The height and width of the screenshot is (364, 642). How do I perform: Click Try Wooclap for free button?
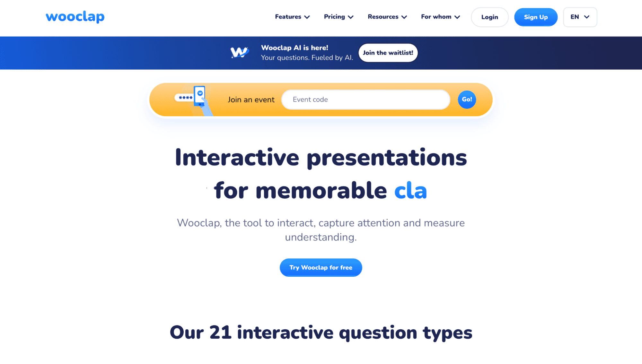[321, 267]
